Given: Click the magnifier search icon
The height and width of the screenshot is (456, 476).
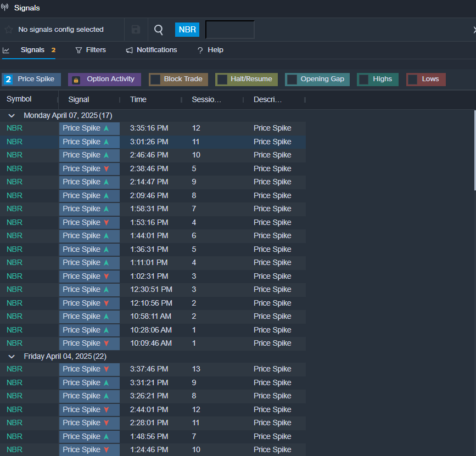Looking at the screenshot, I should (159, 30).
